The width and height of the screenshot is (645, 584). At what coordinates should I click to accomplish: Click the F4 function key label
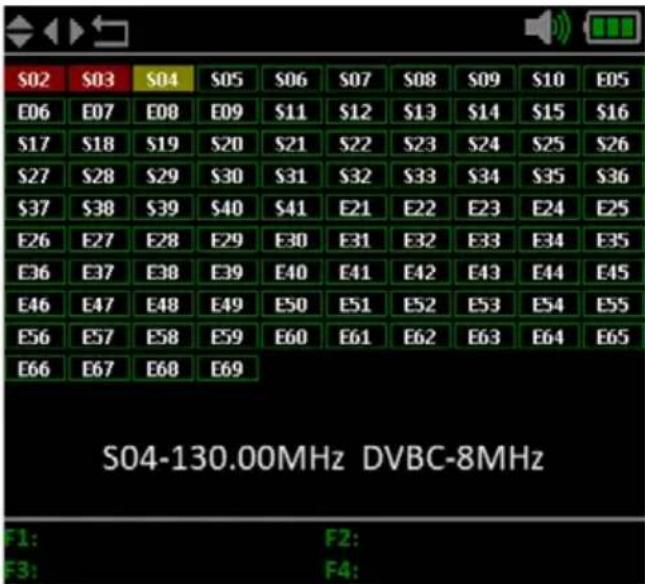click(x=342, y=570)
